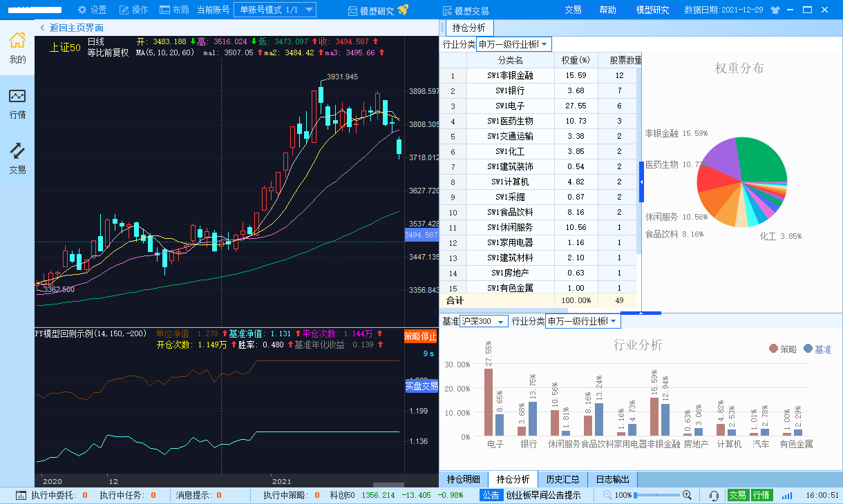
Task: Click the 操作 edit icon
Action: click(x=124, y=10)
